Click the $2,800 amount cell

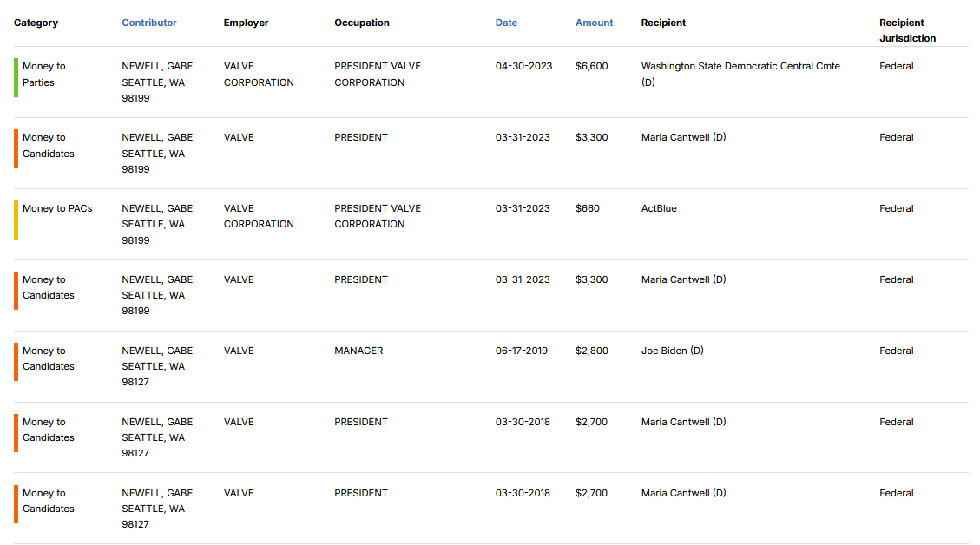591,351
